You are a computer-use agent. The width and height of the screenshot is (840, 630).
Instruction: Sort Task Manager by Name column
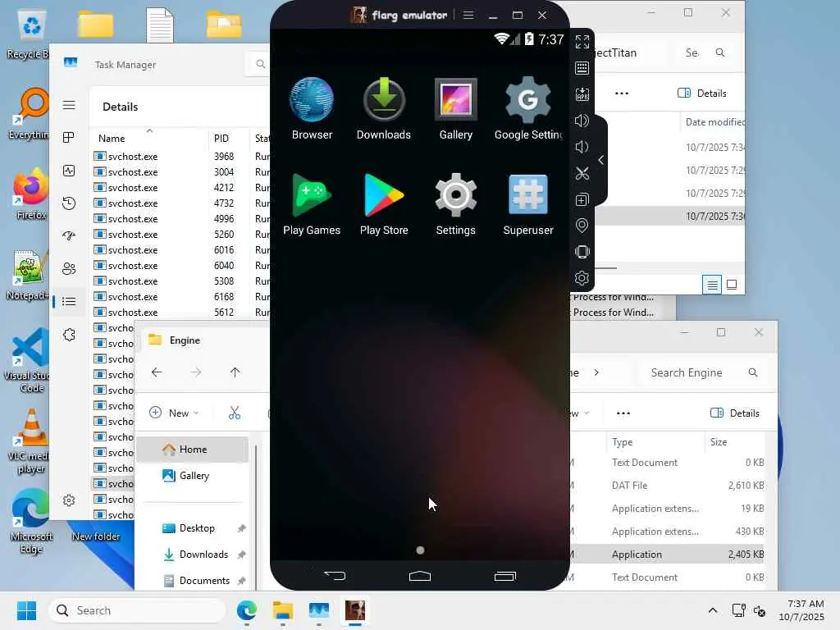(112, 138)
